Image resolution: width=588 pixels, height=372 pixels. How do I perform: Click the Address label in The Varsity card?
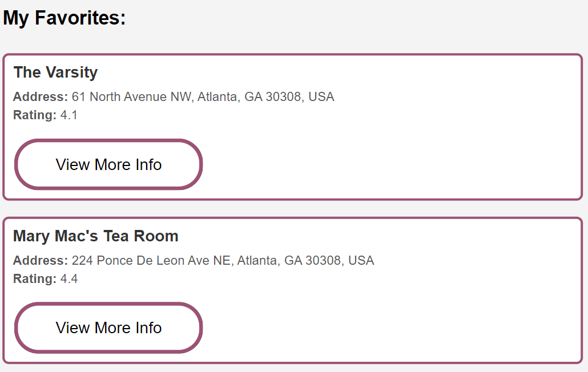tap(40, 97)
